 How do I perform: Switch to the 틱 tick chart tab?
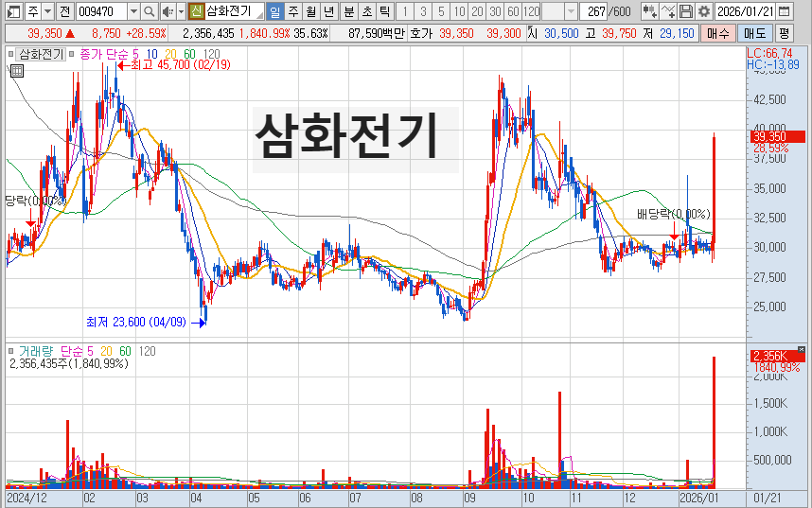384,10
